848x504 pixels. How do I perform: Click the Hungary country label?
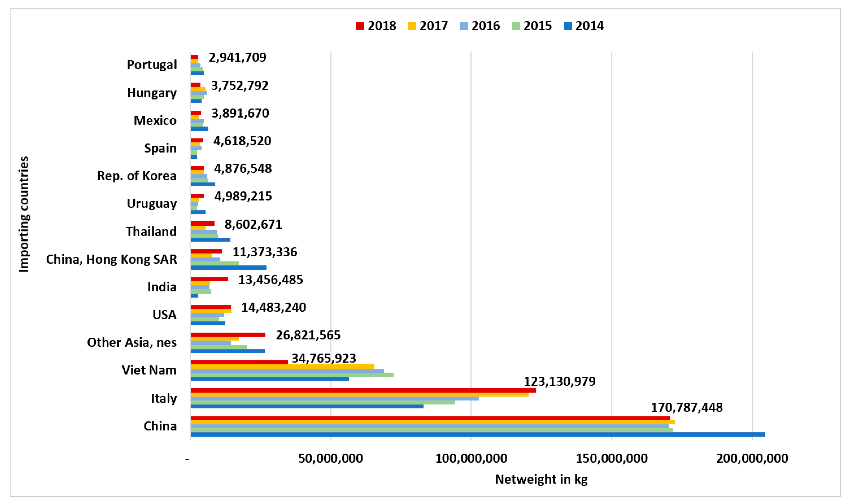(x=152, y=93)
